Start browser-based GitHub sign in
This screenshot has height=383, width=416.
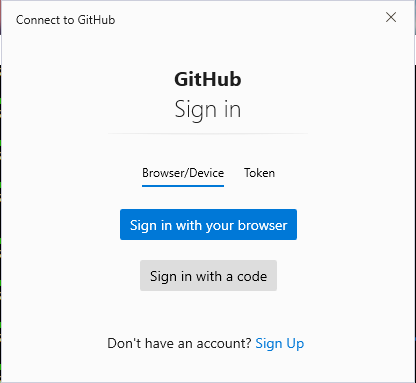[x=208, y=225]
